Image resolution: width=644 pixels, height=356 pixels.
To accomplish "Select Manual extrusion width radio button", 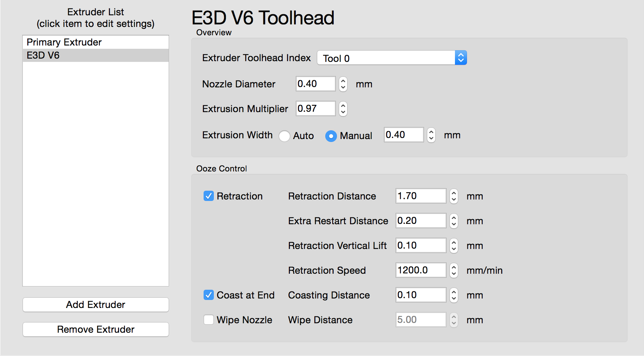I will (x=331, y=136).
